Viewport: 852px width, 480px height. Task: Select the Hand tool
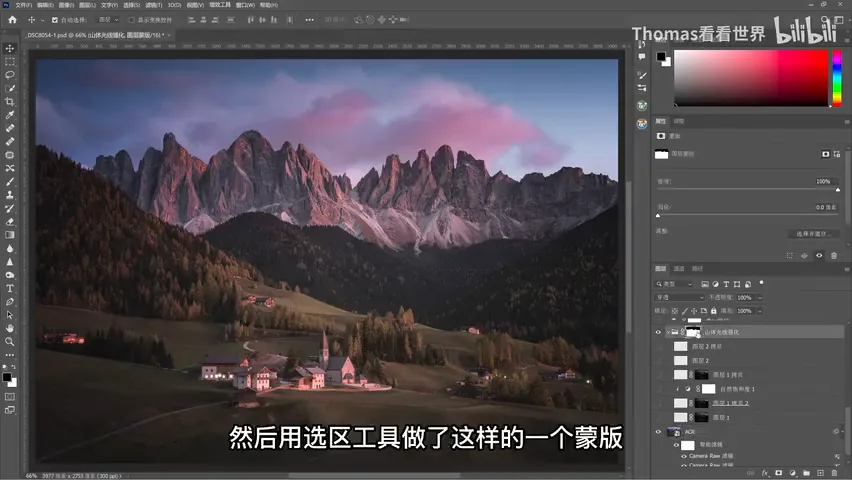[x=10, y=328]
